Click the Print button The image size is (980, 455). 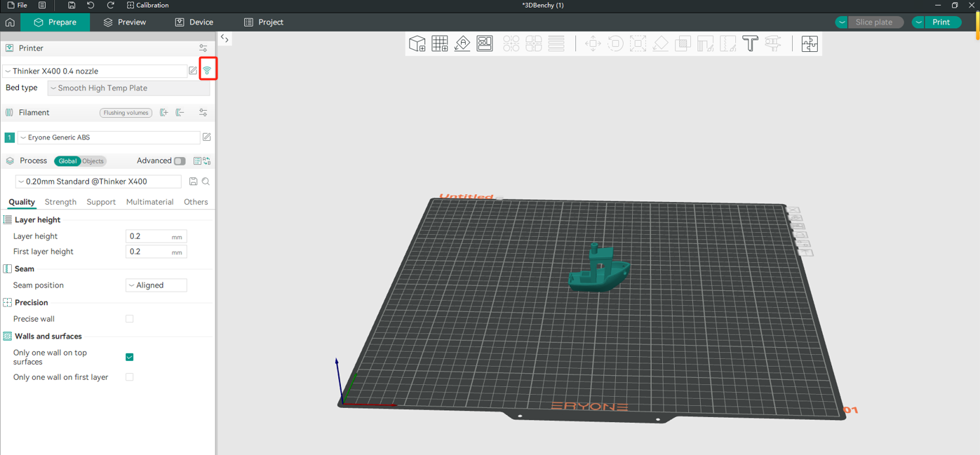point(941,22)
